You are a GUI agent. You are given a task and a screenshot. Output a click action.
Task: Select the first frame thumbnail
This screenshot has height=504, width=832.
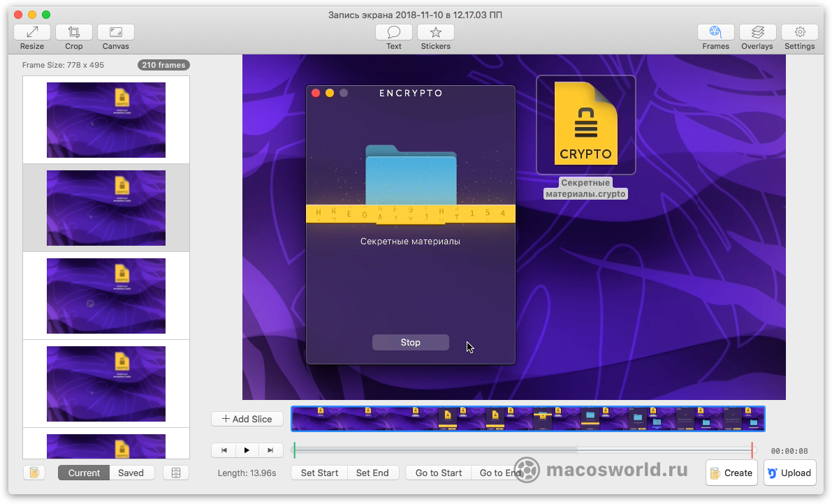tap(106, 120)
